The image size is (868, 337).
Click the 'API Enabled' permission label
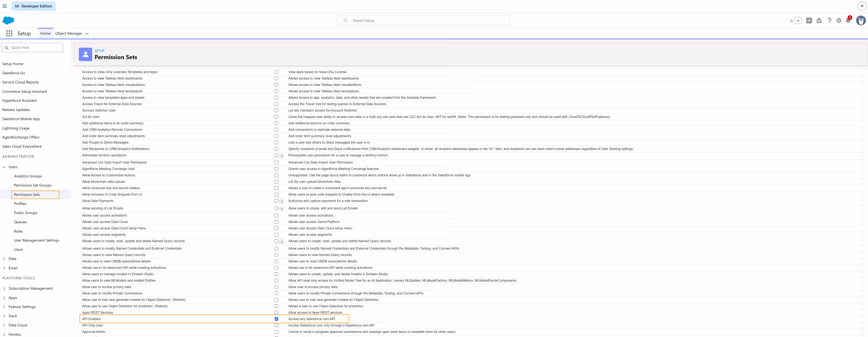[x=91, y=319]
